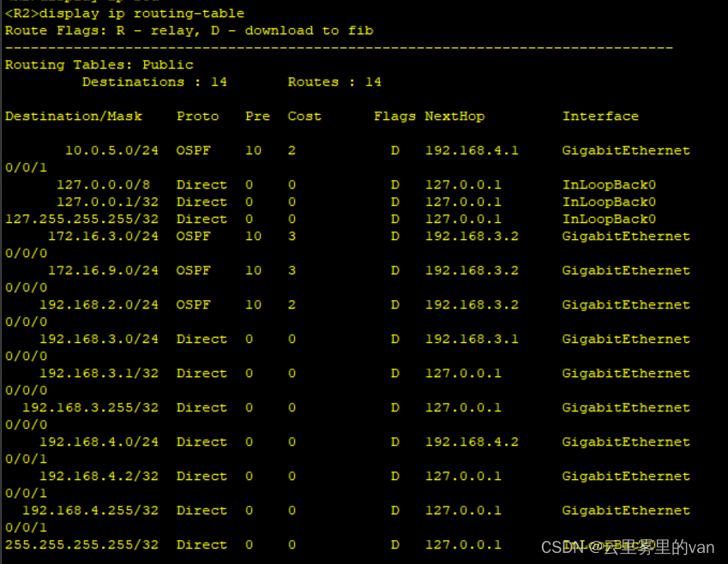Select destination 127.255.255.255/32
Viewport: 728px width, 564px height.
[x=81, y=219]
